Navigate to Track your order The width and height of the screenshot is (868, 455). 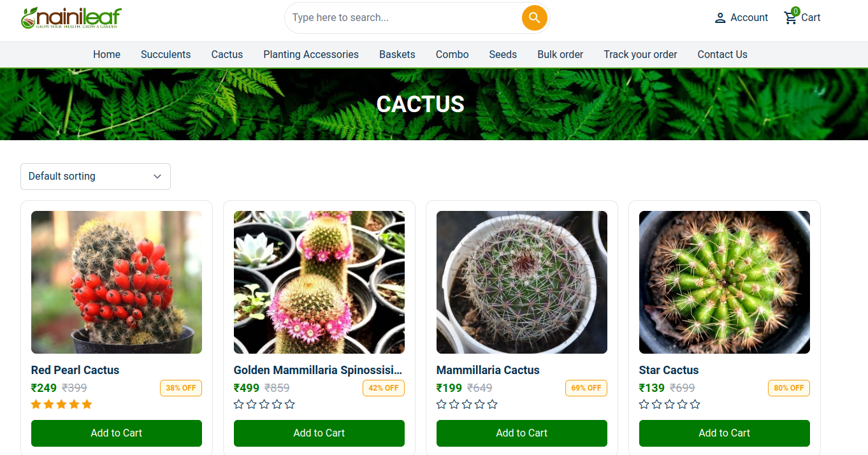(x=640, y=54)
